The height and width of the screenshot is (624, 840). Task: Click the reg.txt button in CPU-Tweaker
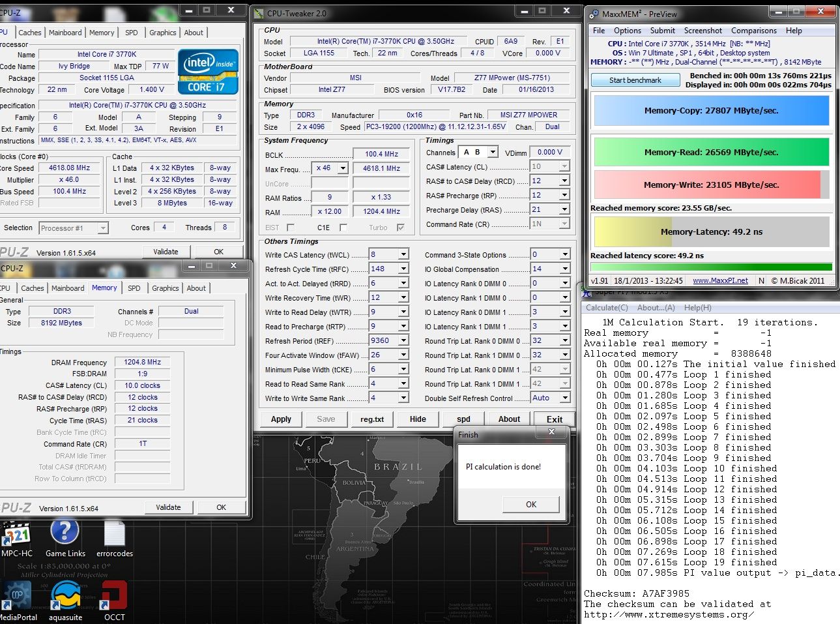[372, 419]
